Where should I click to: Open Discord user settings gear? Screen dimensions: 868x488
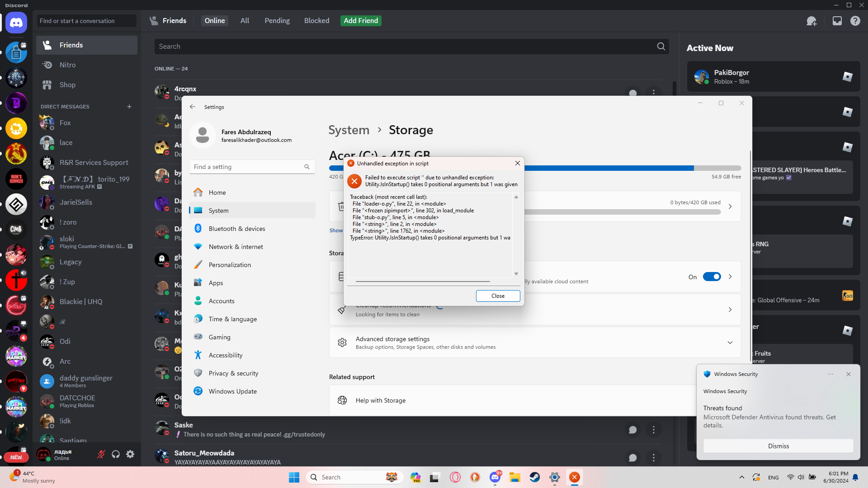click(x=130, y=454)
